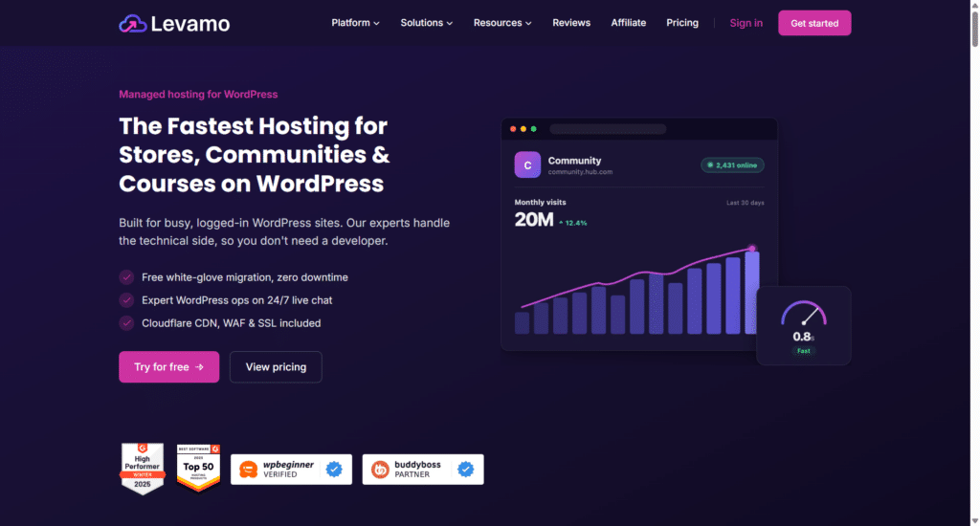This screenshot has width=980, height=526.
Task: Click the 12.4% growth indicator
Action: click(573, 223)
